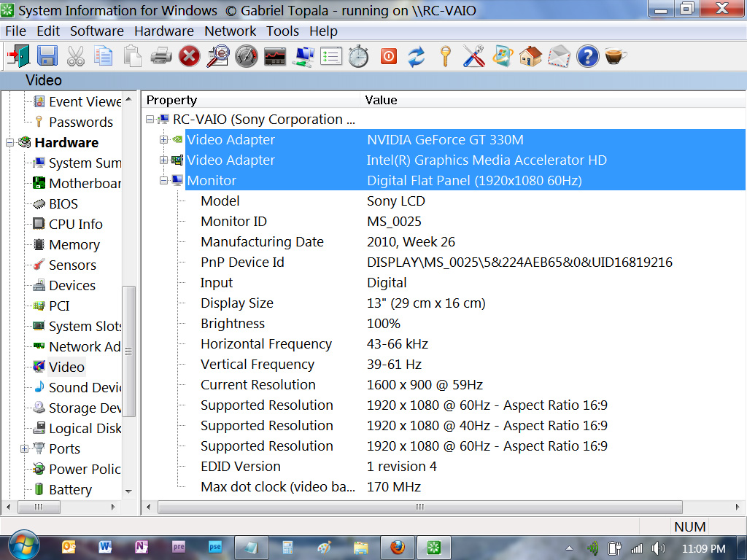
Task: Select Battery in the sidebar tree
Action: click(71, 489)
